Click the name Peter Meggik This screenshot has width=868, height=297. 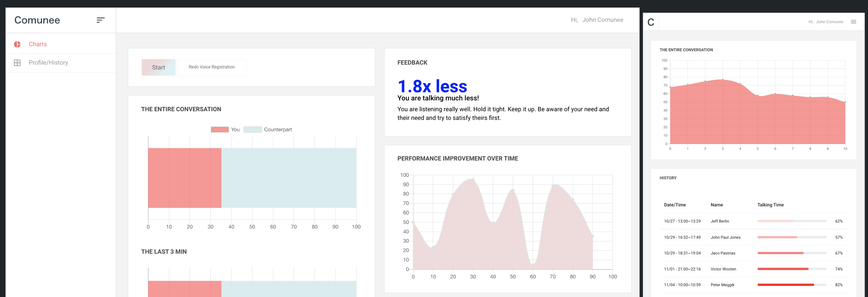[x=723, y=285]
